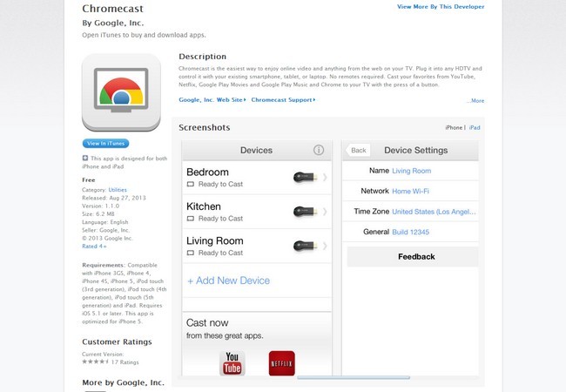
Task: Open the YouTube app icon
Action: point(232,363)
